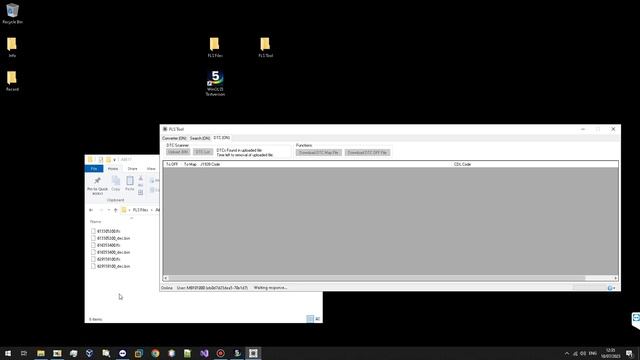Open the red record app on taskbar
Viewport: 640px width, 360px height.
[x=220, y=353]
